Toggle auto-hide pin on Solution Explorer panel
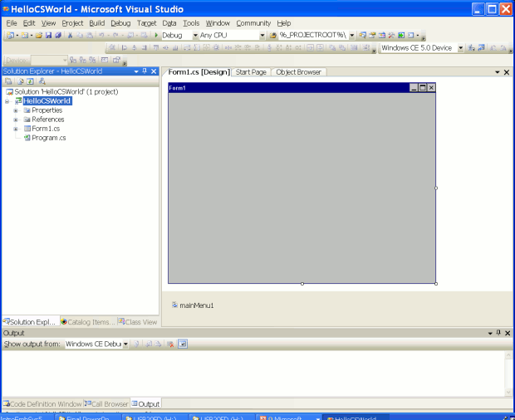Screen dimensions: 515x420 144,71
